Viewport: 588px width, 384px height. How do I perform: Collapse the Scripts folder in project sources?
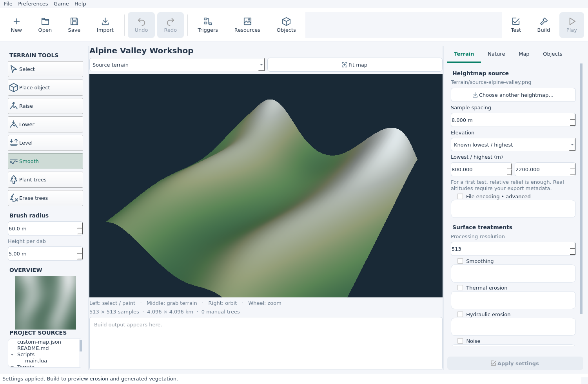coord(12,355)
